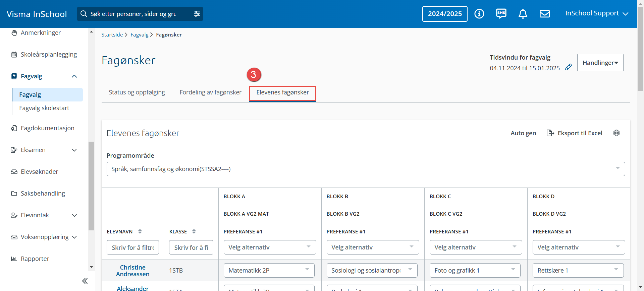Switch to Fordeling av fagønsker tab
The width and height of the screenshot is (644, 291).
pos(210,92)
